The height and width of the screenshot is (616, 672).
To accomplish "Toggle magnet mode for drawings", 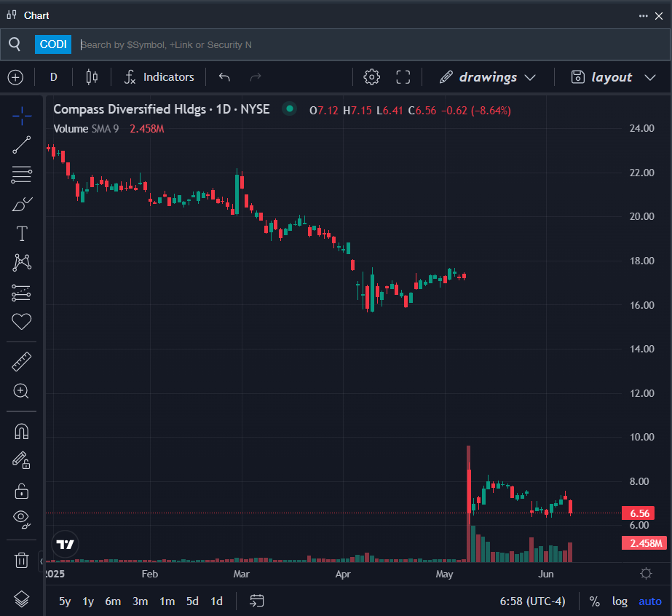I will (21, 431).
